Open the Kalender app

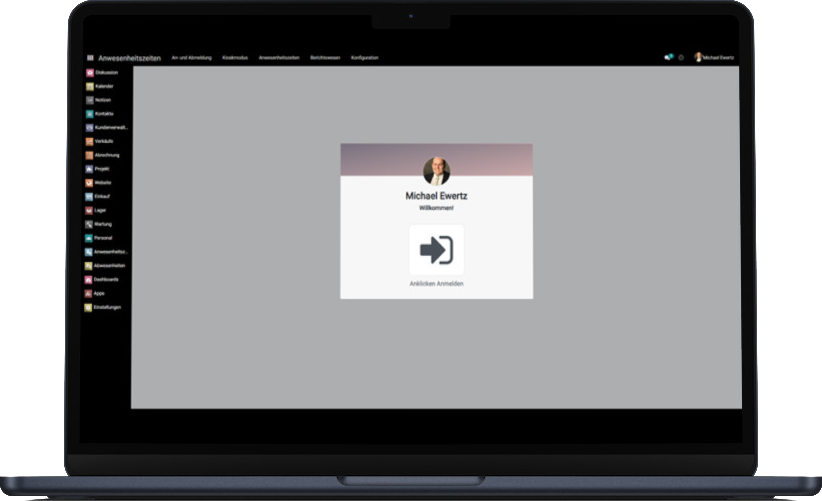click(101, 87)
